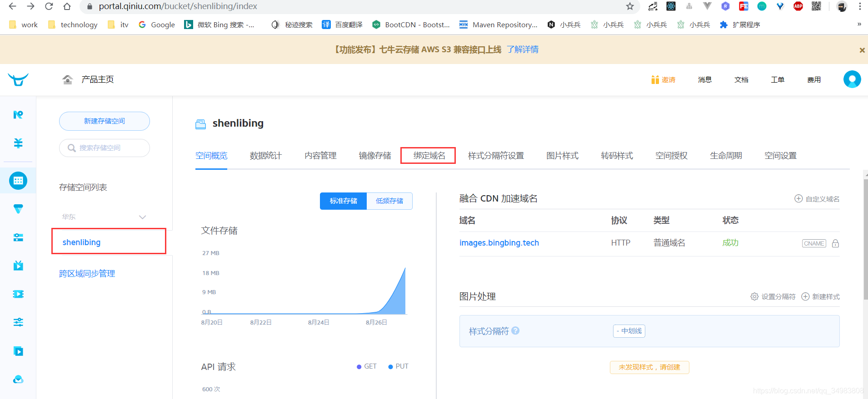Image resolution: width=868 pixels, height=399 pixels.
Task: Open the 数据统计 tab
Action: (266, 156)
